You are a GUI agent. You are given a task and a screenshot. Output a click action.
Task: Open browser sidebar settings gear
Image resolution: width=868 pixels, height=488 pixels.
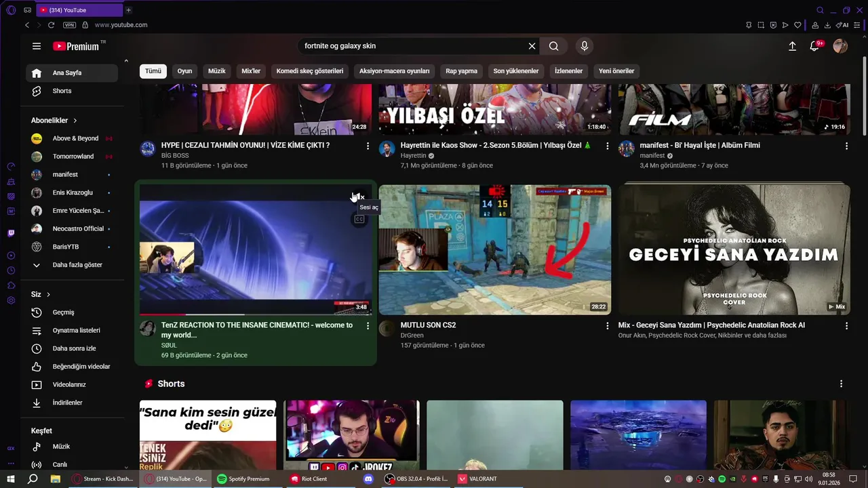pyautogui.click(x=11, y=300)
